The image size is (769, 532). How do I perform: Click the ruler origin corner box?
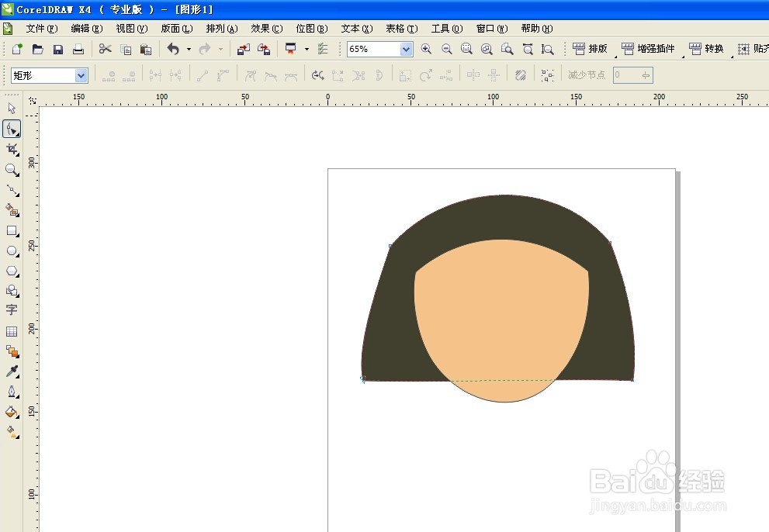pos(33,101)
